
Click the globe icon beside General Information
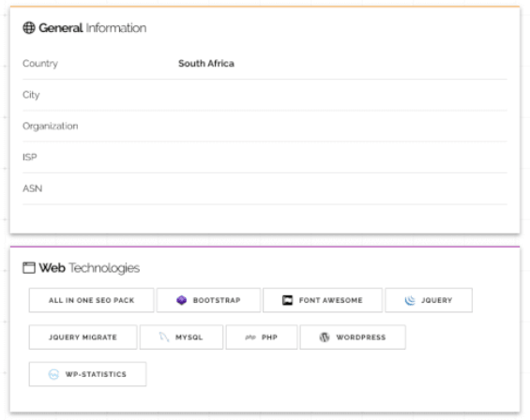(x=29, y=28)
